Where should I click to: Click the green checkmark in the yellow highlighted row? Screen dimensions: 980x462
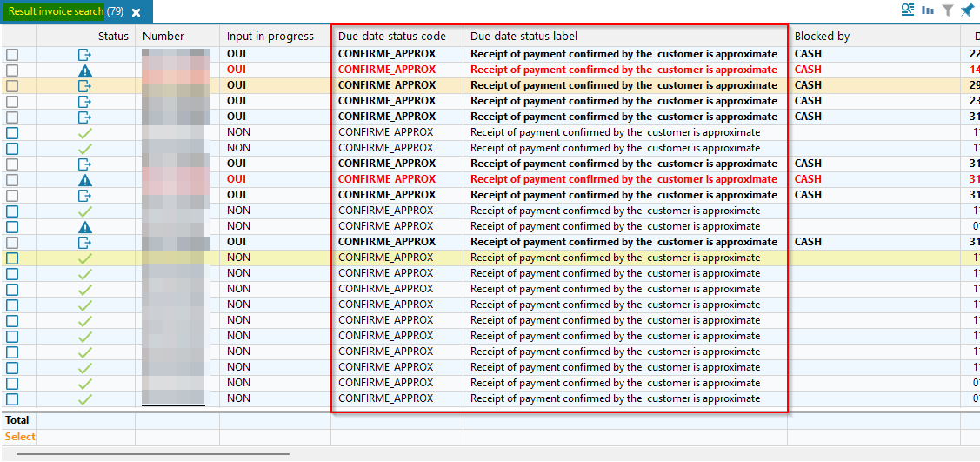[85, 258]
